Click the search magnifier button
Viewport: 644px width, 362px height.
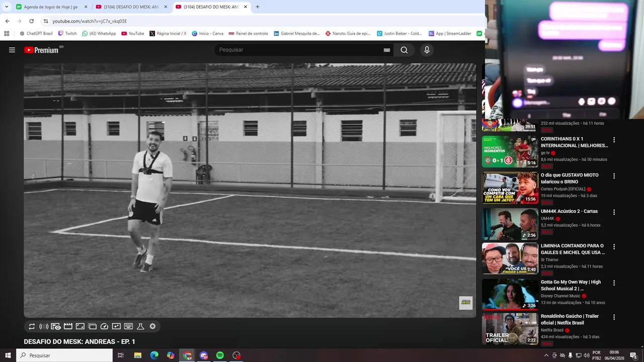coord(404,50)
